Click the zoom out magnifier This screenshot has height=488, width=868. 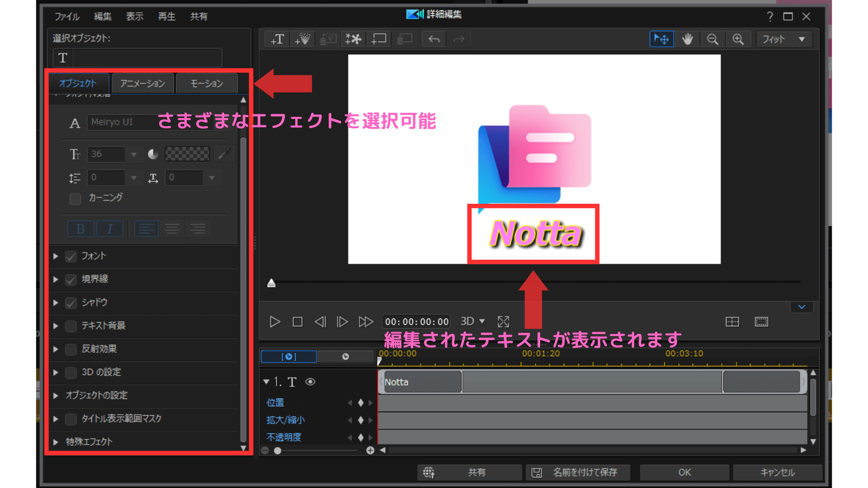coord(712,39)
